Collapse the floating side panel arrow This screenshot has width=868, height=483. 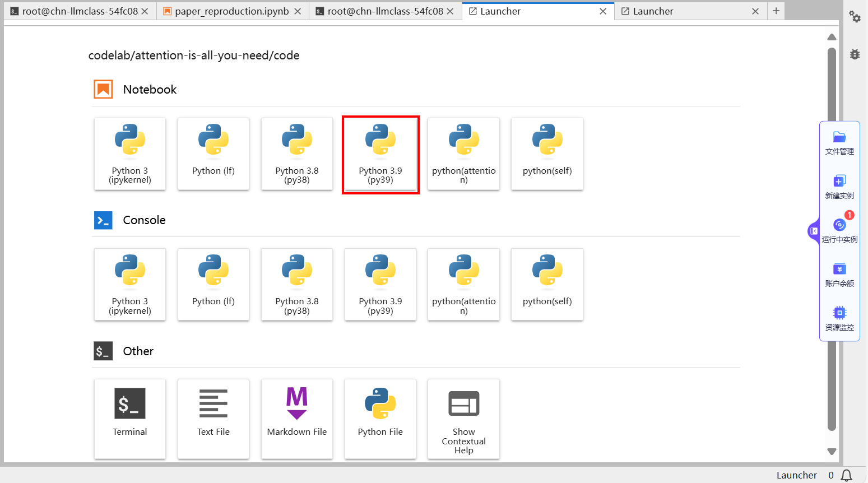pos(814,231)
